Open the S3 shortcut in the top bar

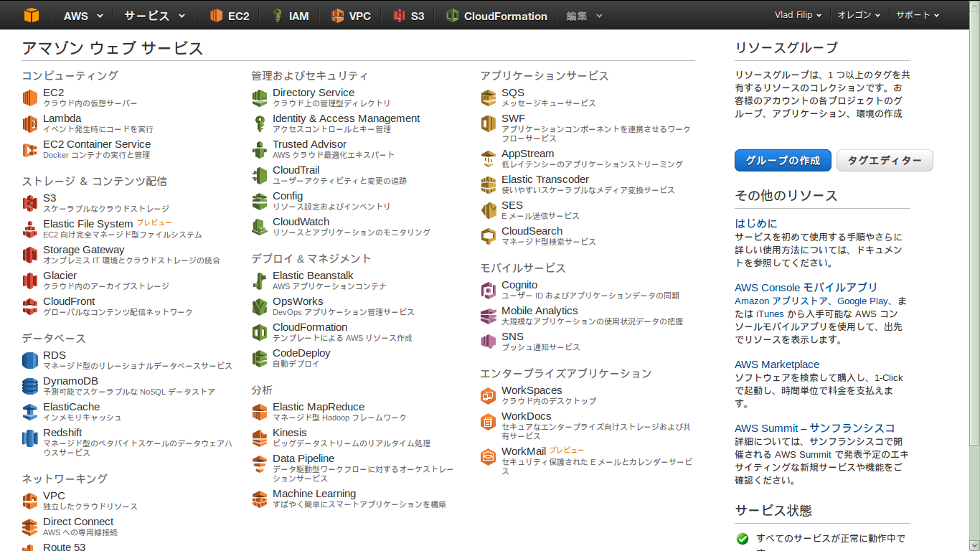point(409,16)
